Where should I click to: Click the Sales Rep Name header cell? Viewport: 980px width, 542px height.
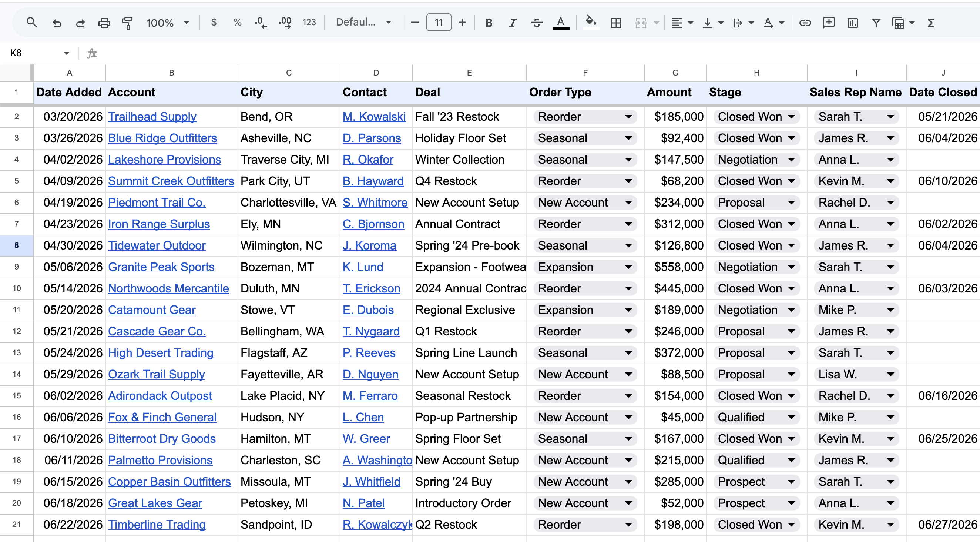pos(856,92)
